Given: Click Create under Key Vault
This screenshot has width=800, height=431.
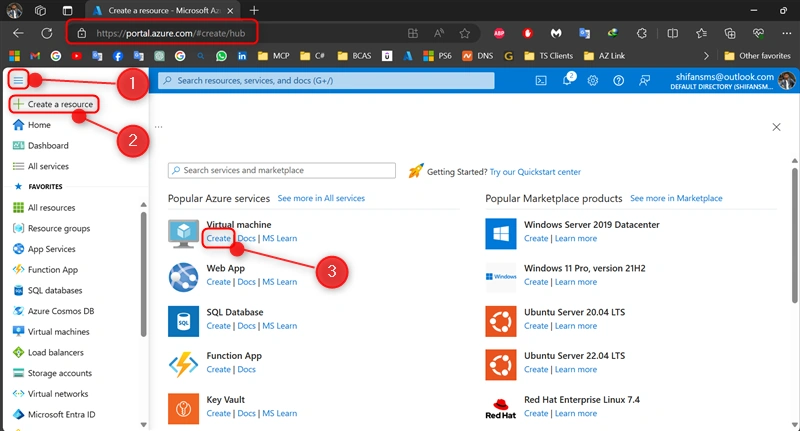Looking at the screenshot, I should [x=218, y=414].
